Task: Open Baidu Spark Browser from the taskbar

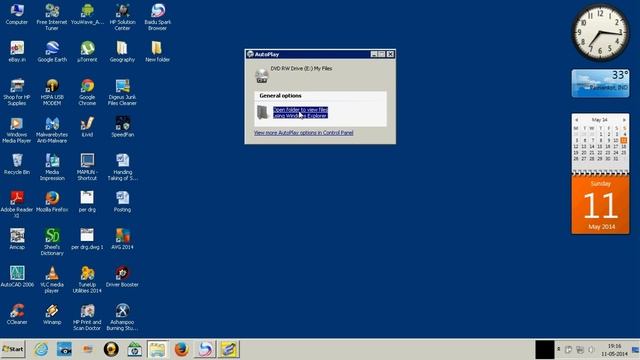Action: [205, 349]
